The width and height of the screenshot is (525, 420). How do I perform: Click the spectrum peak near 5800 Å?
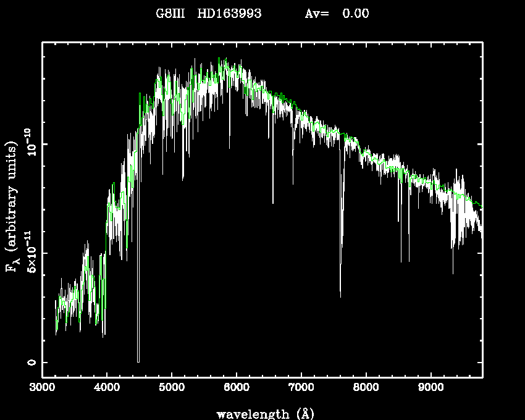(x=226, y=60)
